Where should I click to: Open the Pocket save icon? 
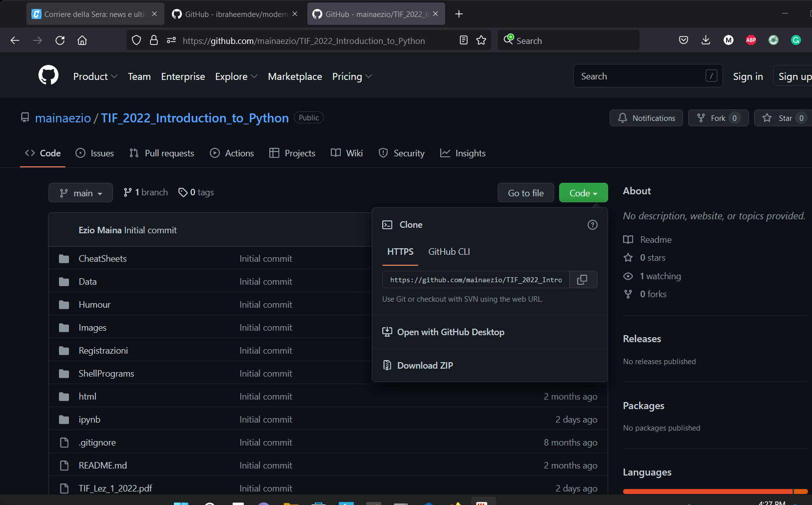(x=684, y=40)
